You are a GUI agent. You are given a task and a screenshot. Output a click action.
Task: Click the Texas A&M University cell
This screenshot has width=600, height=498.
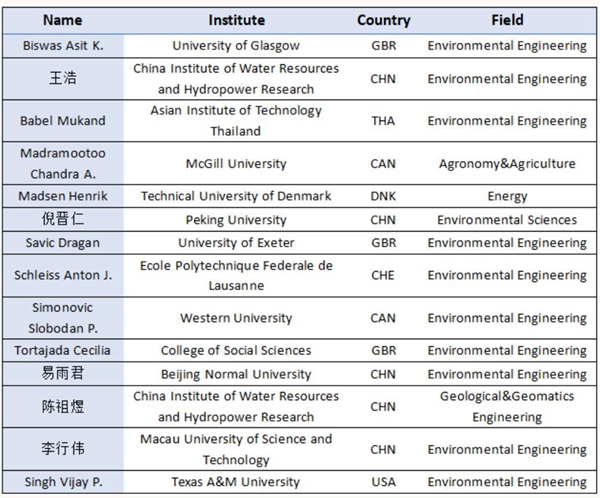(x=236, y=482)
